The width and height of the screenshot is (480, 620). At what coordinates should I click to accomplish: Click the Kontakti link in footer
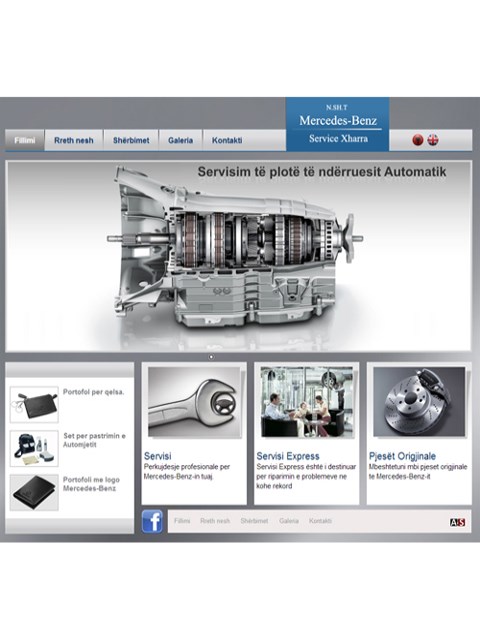[320, 521]
